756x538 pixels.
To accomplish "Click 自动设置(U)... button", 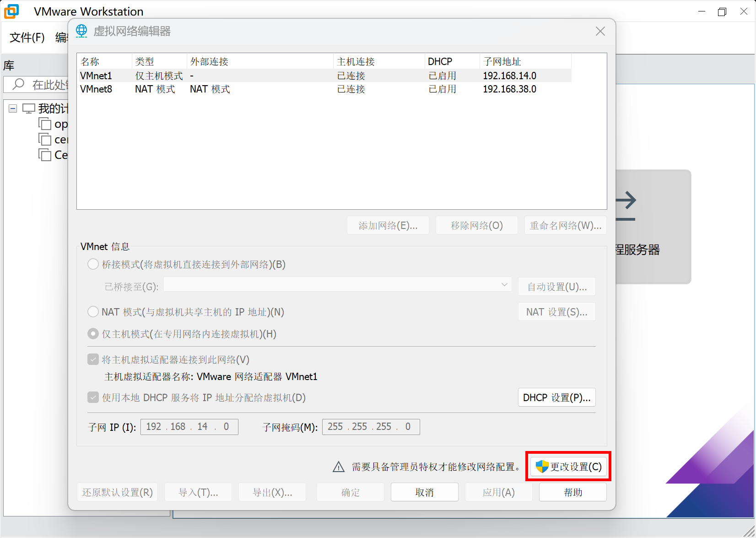I will pyautogui.click(x=556, y=287).
